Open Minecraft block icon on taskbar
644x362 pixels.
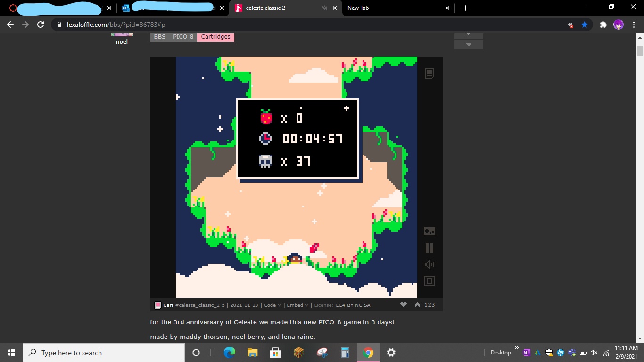click(x=298, y=353)
